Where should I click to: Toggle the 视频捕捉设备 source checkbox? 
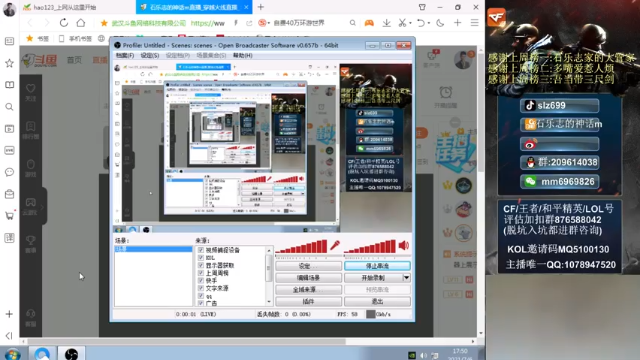pos(201,250)
